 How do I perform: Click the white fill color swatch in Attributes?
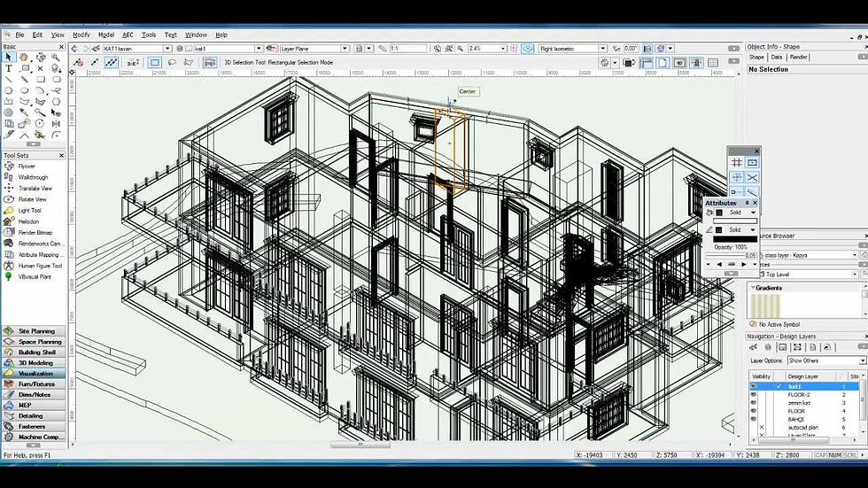pos(735,221)
